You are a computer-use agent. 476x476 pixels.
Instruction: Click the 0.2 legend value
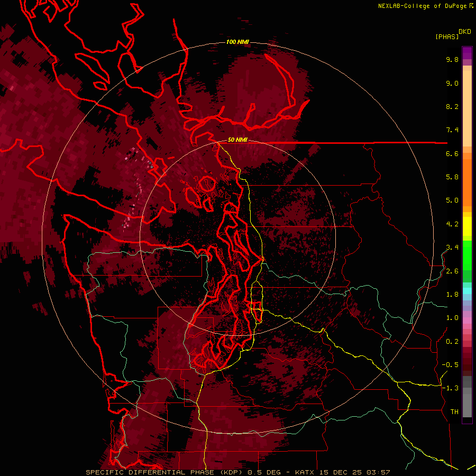click(x=452, y=342)
